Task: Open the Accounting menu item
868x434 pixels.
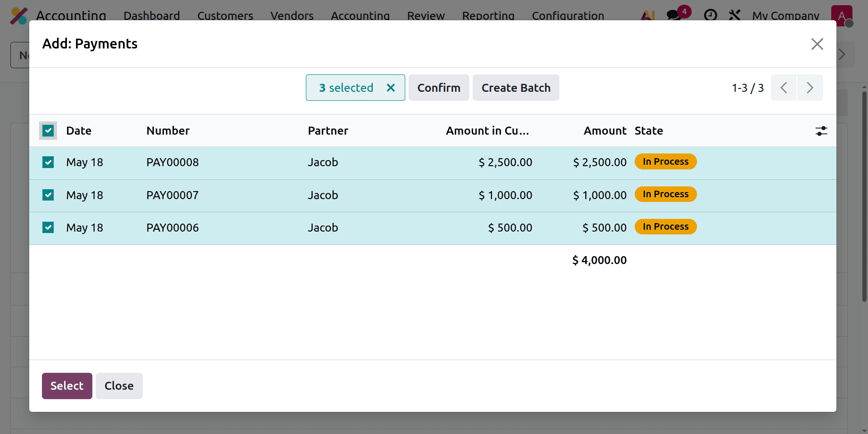Action: coord(360,16)
